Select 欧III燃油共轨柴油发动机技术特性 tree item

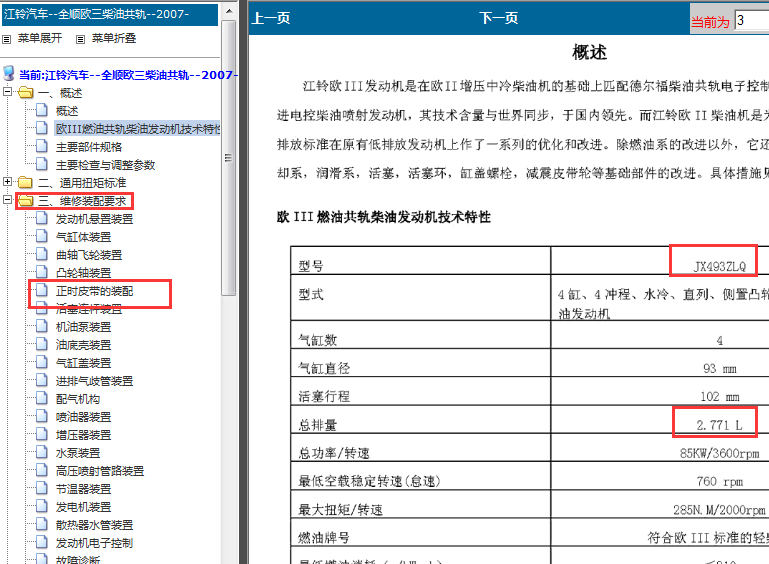pos(138,128)
